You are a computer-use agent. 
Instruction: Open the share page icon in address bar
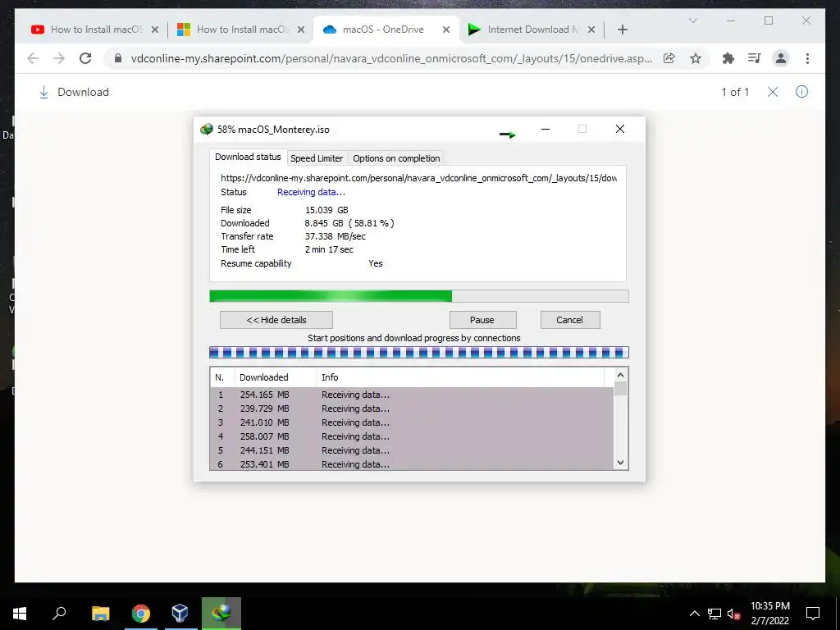pos(669,58)
